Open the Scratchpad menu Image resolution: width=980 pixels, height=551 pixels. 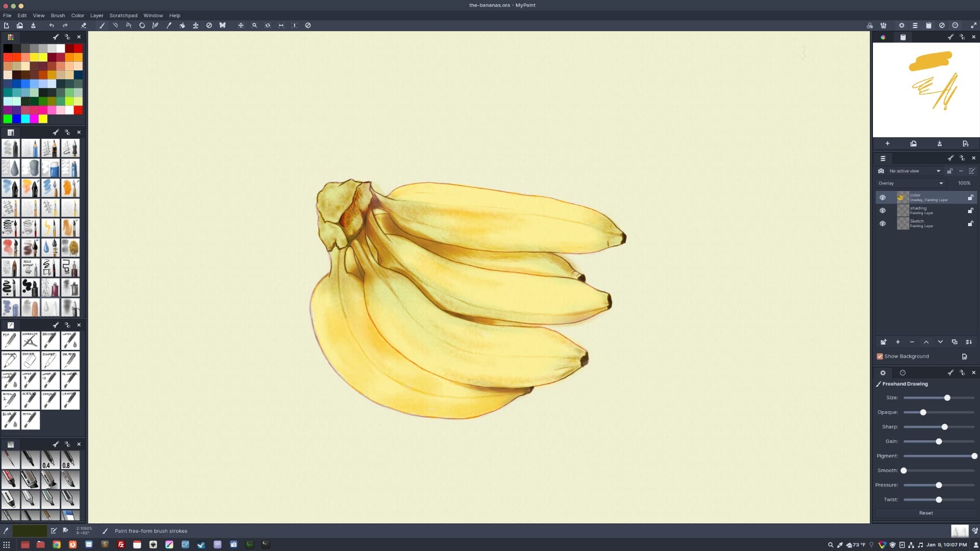pyautogui.click(x=123, y=16)
